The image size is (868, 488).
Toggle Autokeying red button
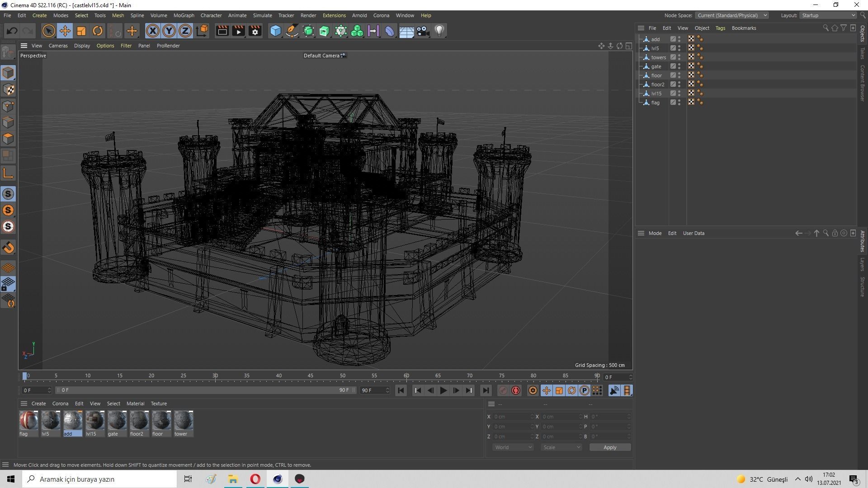516,390
